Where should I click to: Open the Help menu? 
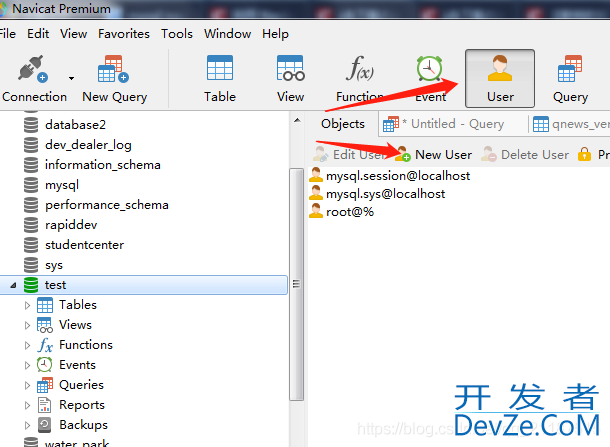click(275, 34)
